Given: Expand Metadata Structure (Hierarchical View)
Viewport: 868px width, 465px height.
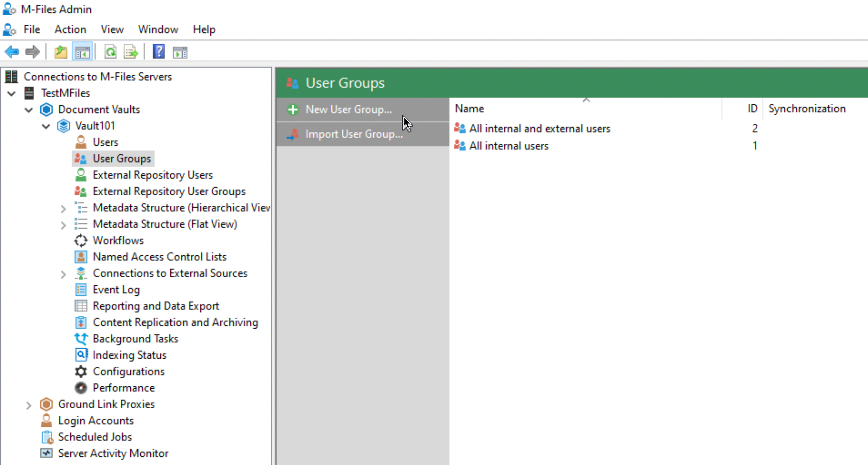Looking at the screenshot, I should [x=63, y=209].
